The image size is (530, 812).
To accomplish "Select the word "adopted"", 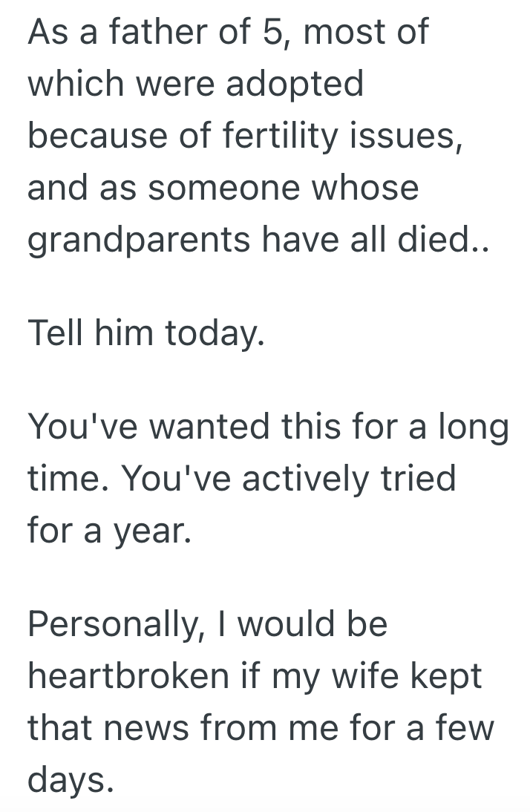I will (x=295, y=85).
